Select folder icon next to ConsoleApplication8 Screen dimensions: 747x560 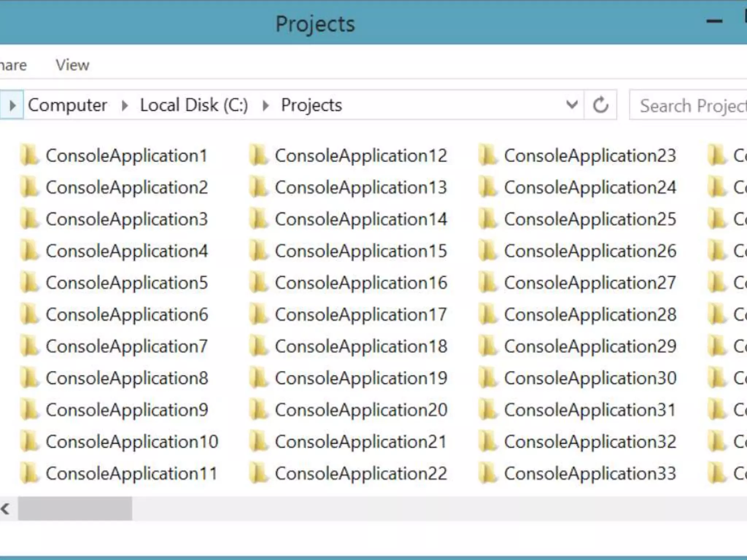pyautogui.click(x=29, y=378)
